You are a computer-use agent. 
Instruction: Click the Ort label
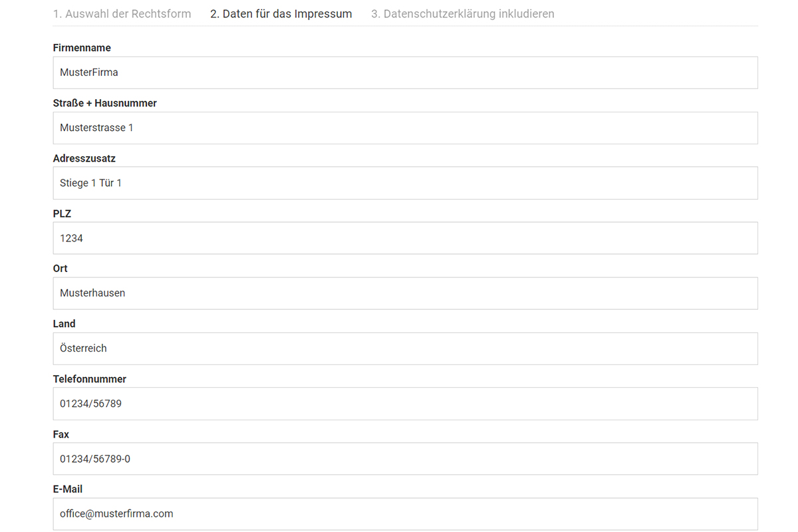pyautogui.click(x=61, y=269)
